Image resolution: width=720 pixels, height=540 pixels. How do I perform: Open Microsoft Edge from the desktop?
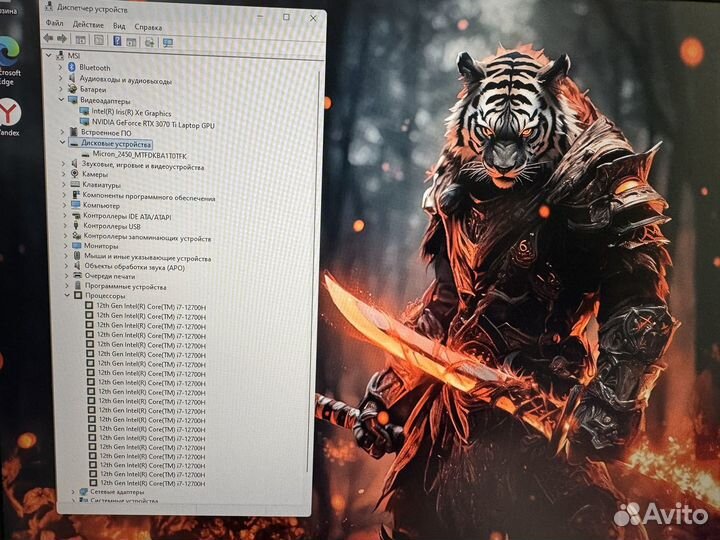click(8, 61)
